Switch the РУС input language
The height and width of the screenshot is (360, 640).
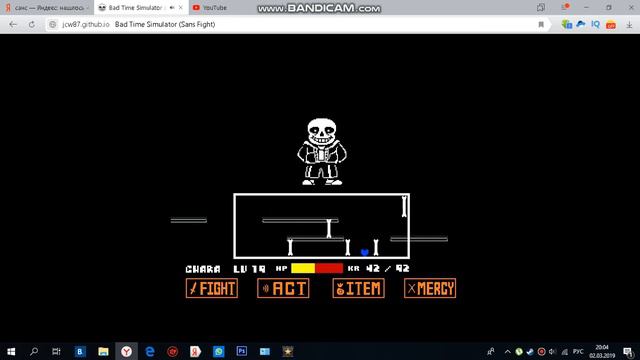[x=578, y=351]
